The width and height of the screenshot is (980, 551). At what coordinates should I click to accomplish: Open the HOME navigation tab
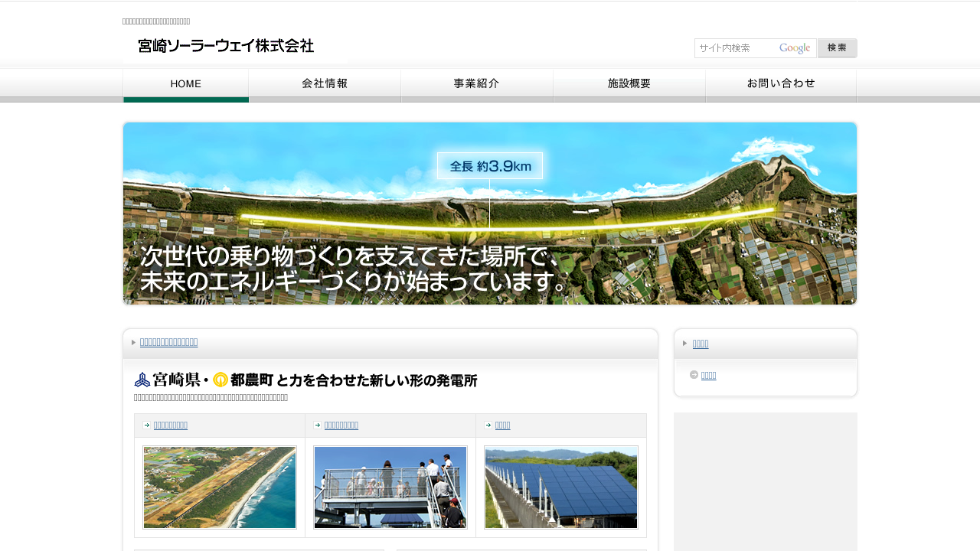point(186,84)
